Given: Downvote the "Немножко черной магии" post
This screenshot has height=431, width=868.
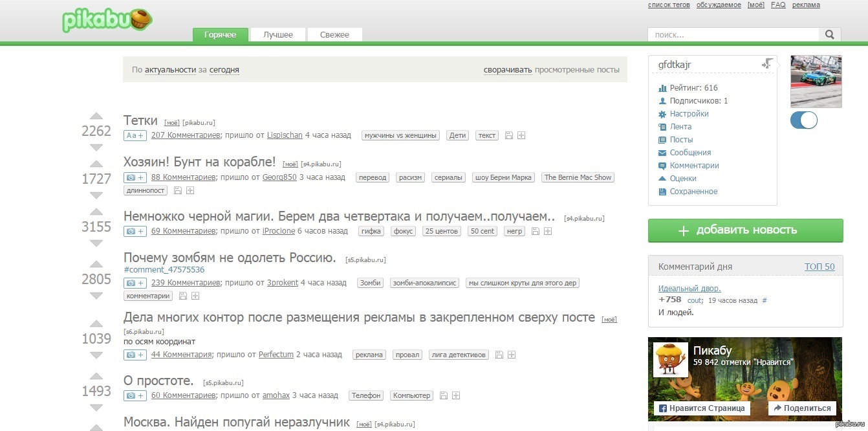Looking at the screenshot, I should (x=96, y=243).
